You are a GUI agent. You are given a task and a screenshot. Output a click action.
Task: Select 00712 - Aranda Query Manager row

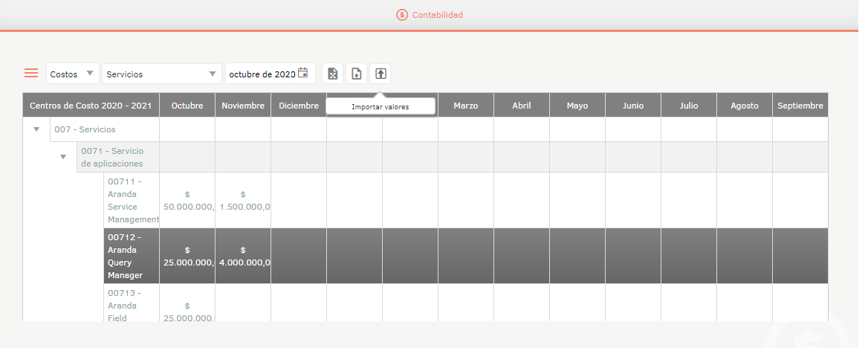pos(465,256)
